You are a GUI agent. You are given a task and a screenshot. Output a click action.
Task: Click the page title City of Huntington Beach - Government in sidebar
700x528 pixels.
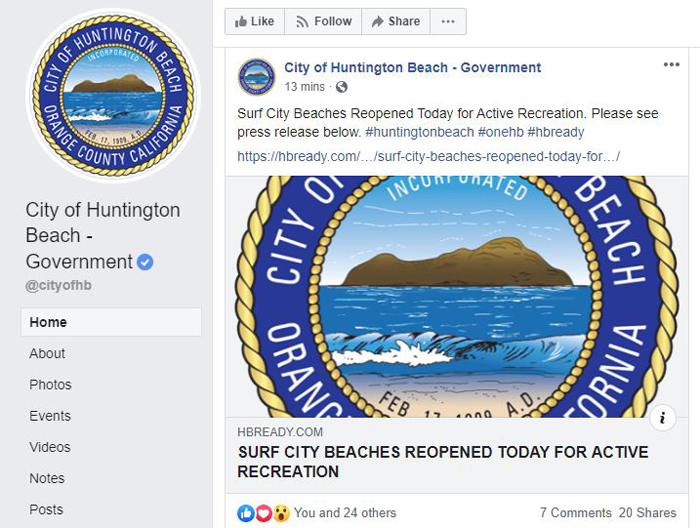click(x=103, y=236)
